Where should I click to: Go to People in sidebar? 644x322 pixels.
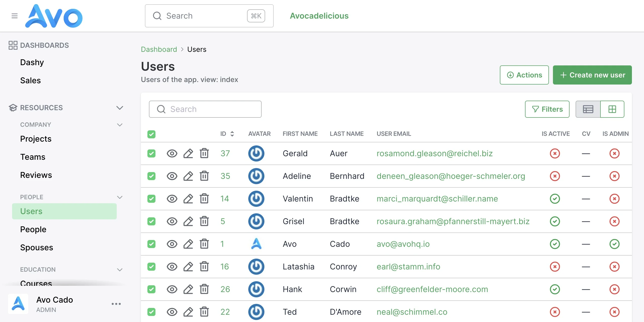33,229
